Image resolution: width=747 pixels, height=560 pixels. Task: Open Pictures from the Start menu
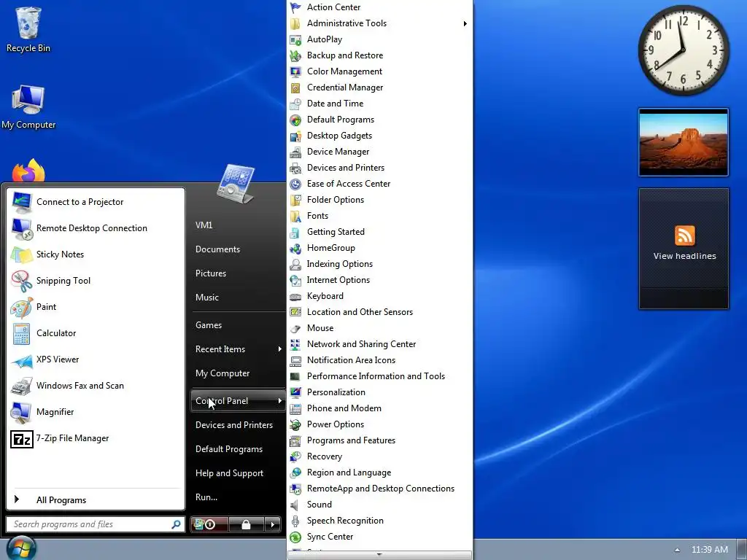211,273
